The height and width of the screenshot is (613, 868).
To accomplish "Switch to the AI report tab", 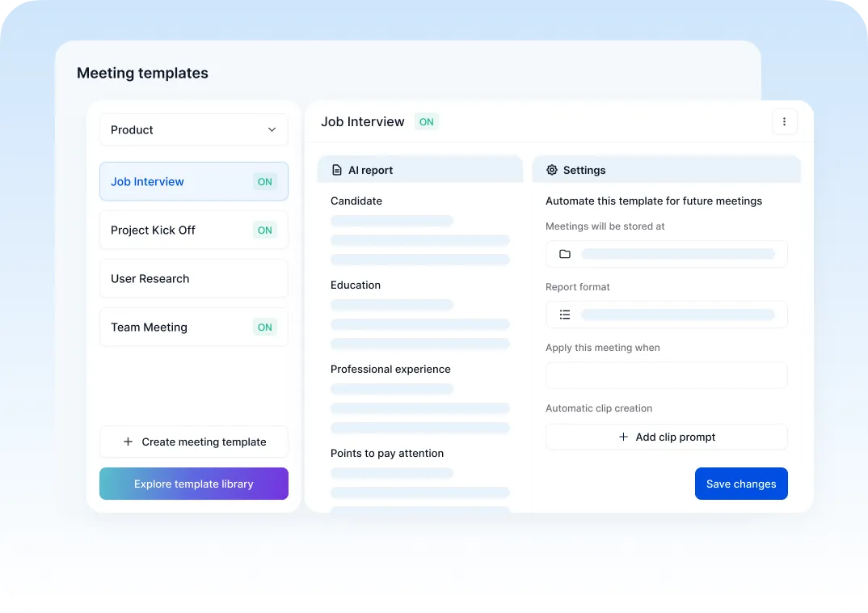I will point(419,171).
